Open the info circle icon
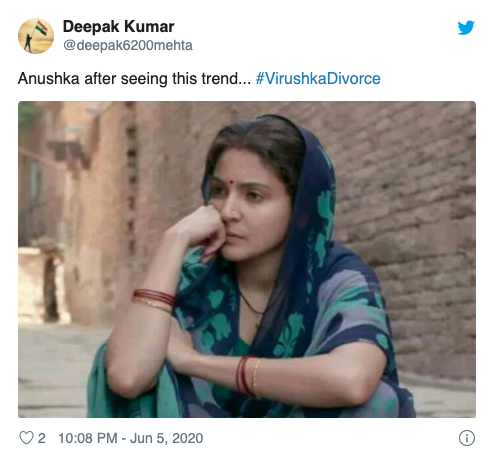494x458 pixels. pos(467,438)
